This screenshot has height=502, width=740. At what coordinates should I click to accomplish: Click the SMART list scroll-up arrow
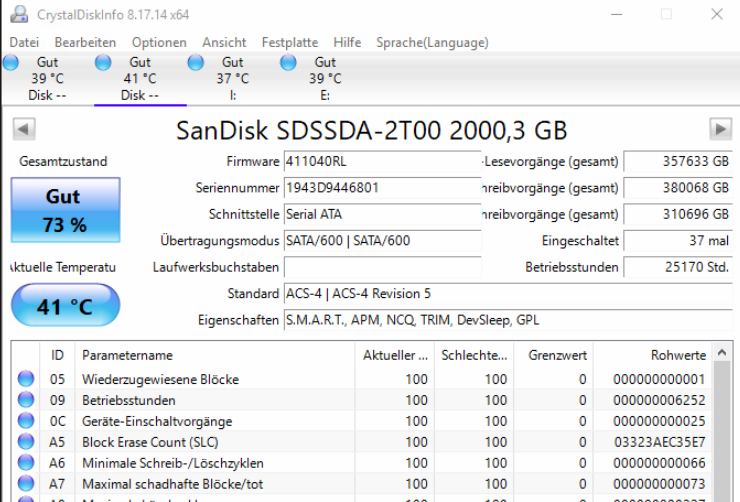pyautogui.click(x=722, y=352)
